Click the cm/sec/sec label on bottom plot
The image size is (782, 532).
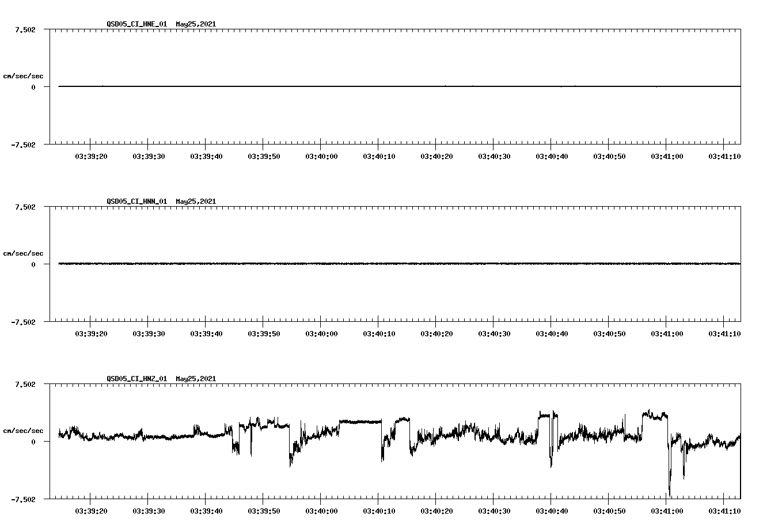point(23,430)
